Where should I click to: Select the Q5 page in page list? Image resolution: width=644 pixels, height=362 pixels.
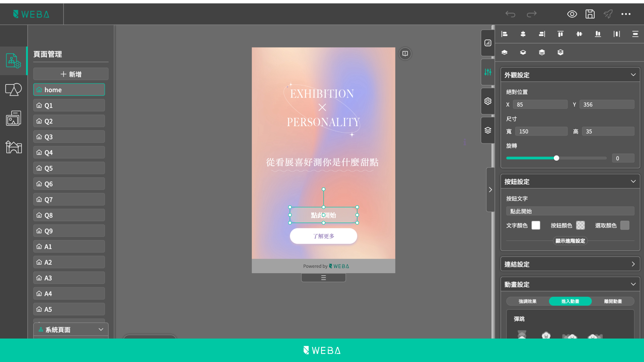point(69,168)
